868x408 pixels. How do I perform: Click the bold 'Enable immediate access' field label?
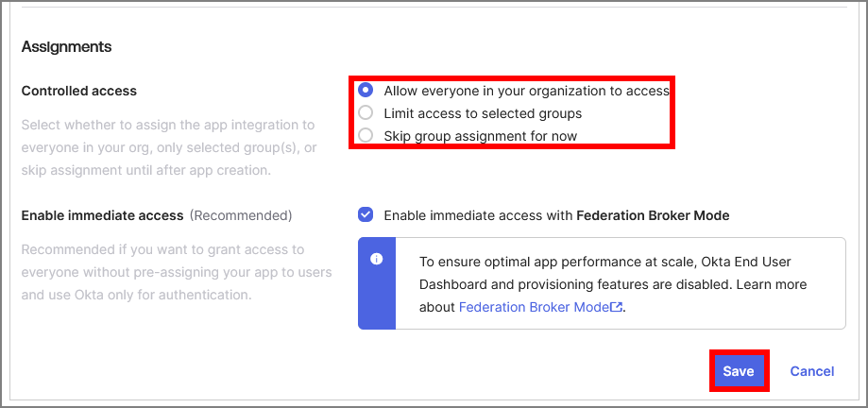point(102,215)
